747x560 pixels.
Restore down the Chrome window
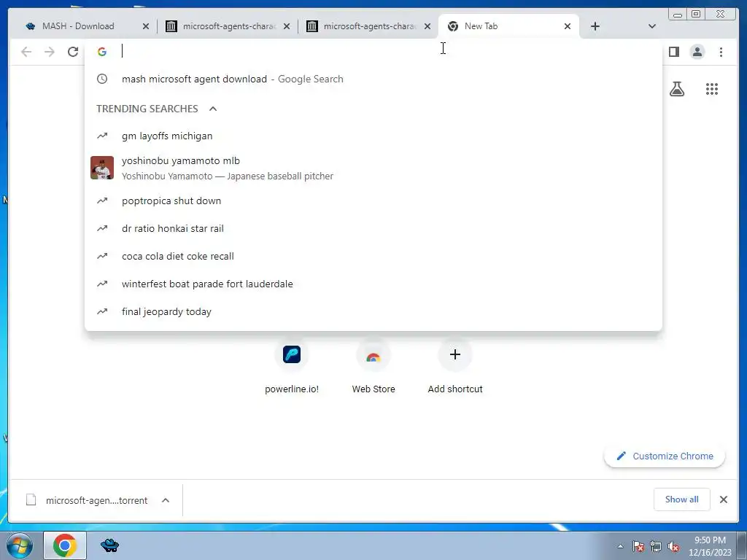(695, 15)
